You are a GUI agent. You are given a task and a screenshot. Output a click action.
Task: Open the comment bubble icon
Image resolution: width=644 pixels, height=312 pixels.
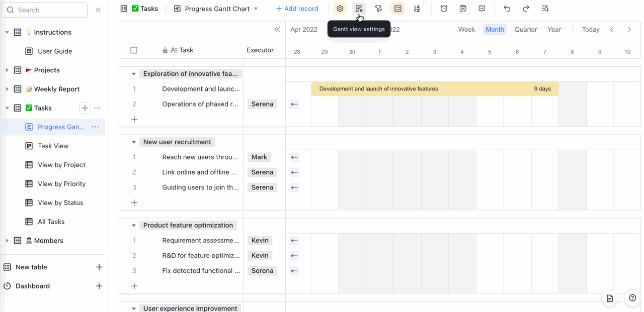[x=482, y=9]
